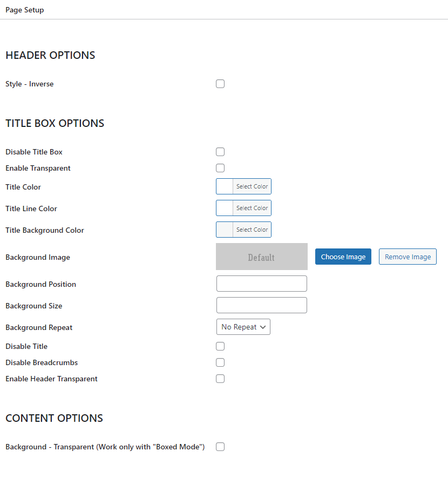Tick the Disable Title checkbox

(x=220, y=346)
